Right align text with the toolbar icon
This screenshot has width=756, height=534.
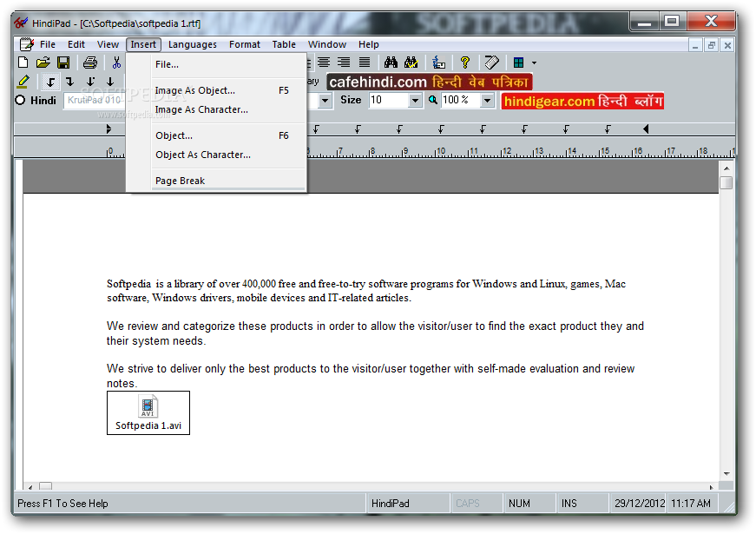pos(344,63)
